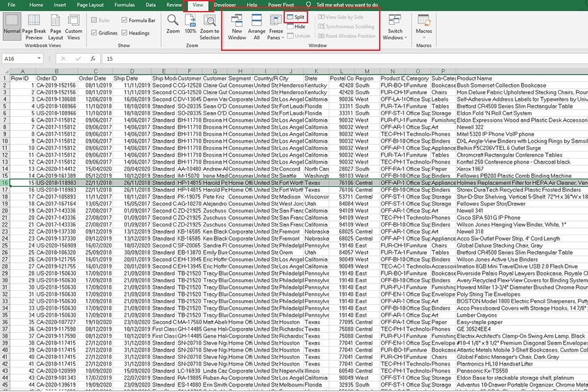The width and height of the screenshot is (588, 392).
Task: Click the Cancel X in formula bar
Action: tap(63, 59)
